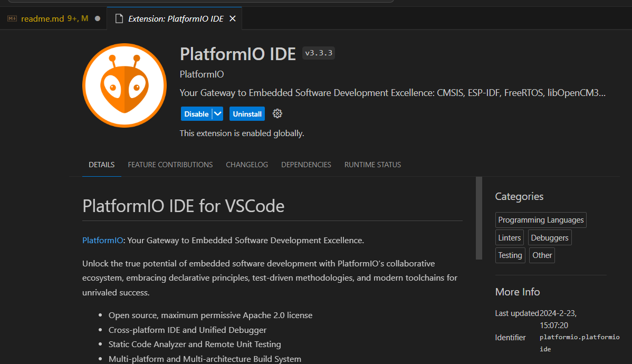Open the DETAILS tab
Viewport: 632px width, 364px height.
point(102,165)
